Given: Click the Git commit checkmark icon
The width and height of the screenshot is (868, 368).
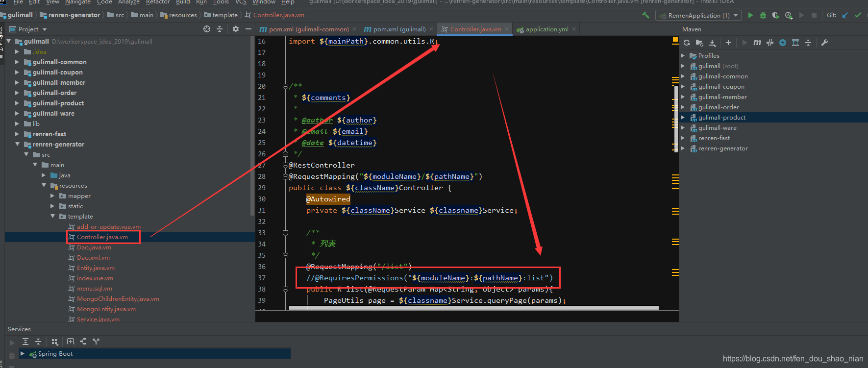Looking at the screenshot, I should [858, 15].
